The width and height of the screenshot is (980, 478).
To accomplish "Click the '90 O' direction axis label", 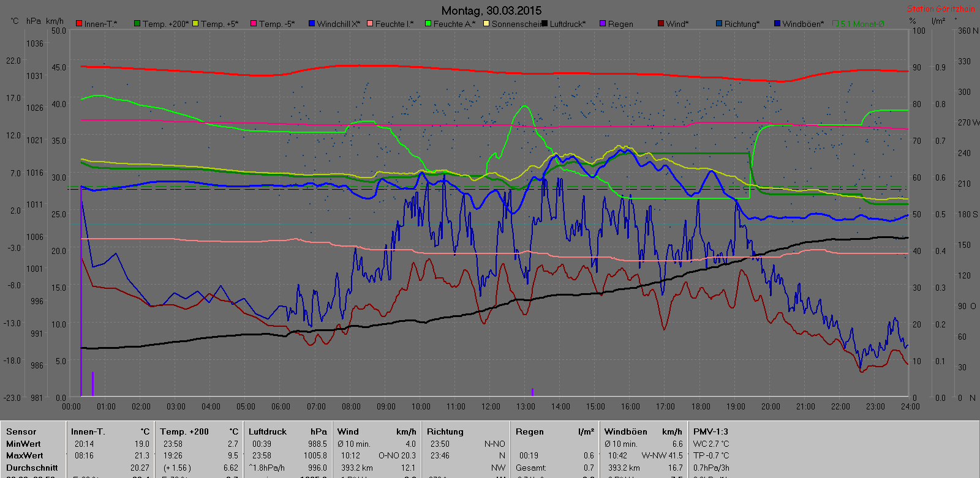I will [968, 306].
